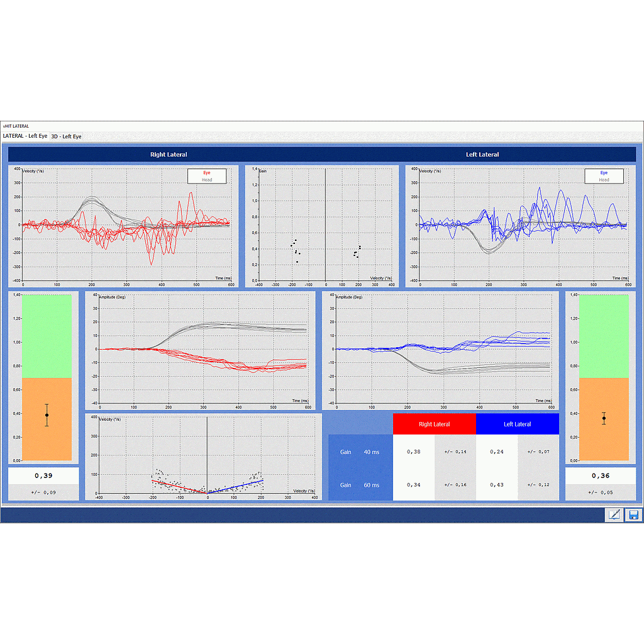Toggle Eye trace display in Right Lateral legend
This screenshot has width=644, height=644.
pos(207,172)
